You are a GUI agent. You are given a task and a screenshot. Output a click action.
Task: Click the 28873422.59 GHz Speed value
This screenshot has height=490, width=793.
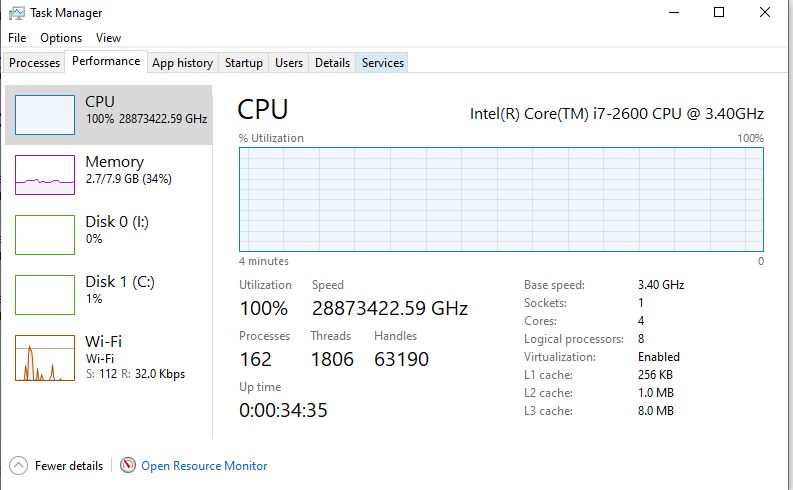coord(390,308)
